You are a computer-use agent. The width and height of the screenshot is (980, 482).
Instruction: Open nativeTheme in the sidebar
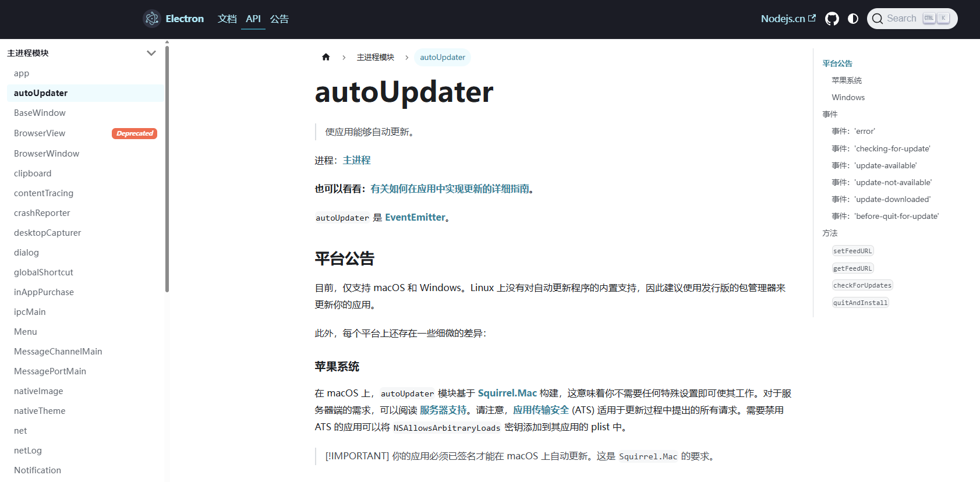click(x=85, y=411)
